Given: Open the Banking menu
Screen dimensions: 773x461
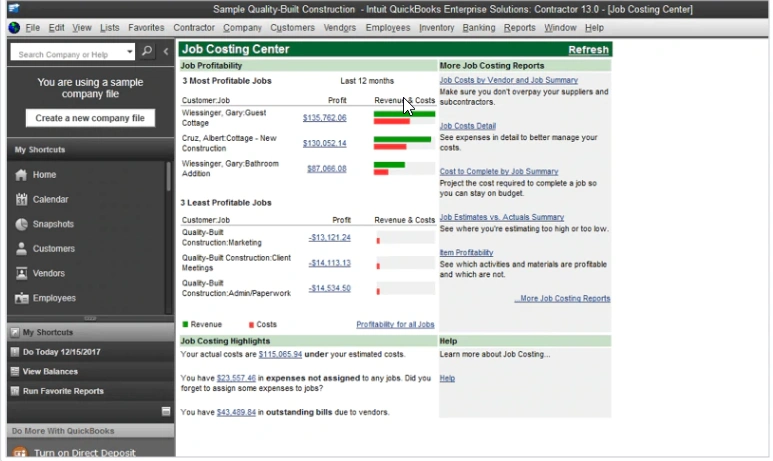Looking at the screenshot, I should click(x=479, y=28).
